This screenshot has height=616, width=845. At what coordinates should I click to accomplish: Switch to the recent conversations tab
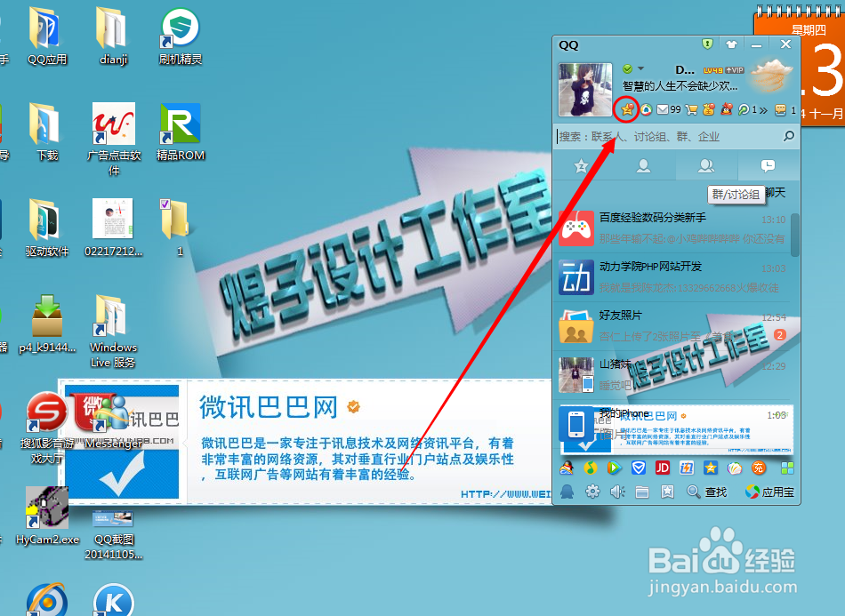pyautogui.click(x=768, y=166)
